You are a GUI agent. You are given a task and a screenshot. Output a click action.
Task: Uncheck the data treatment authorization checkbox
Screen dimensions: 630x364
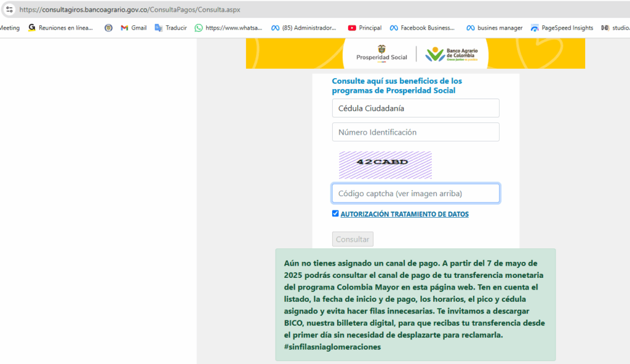pos(335,213)
